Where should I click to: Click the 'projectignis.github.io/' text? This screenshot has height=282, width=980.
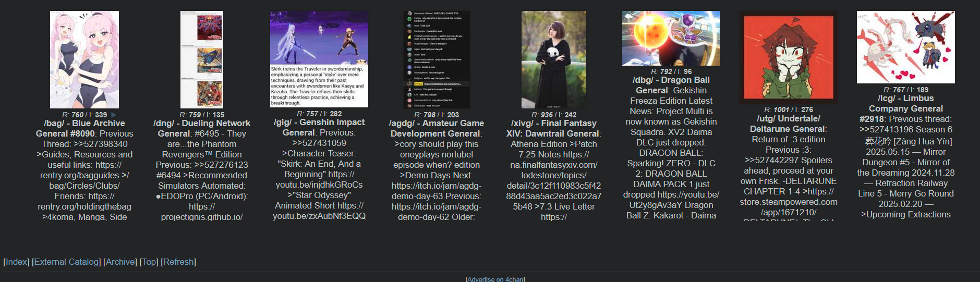pos(202,217)
